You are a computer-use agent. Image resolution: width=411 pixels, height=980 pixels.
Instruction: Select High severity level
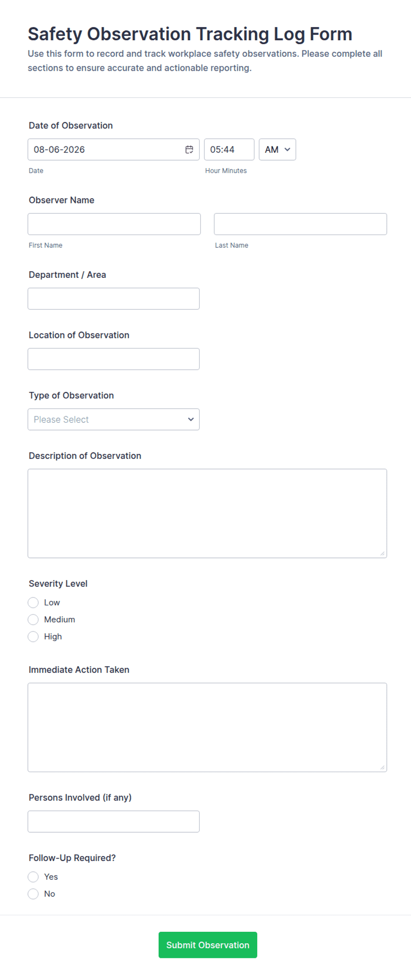(x=33, y=637)
